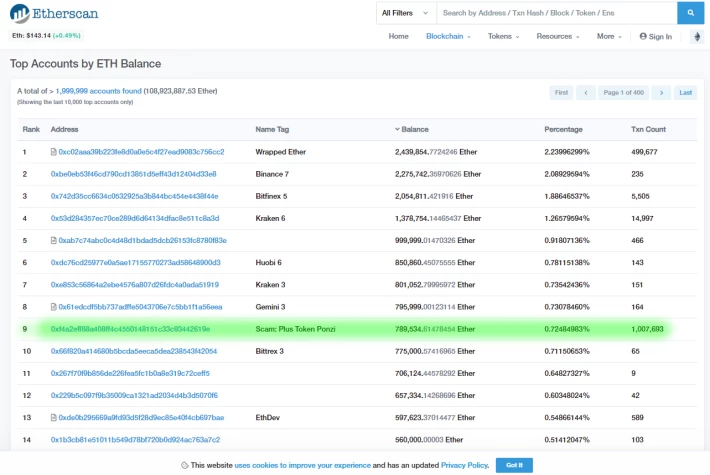Go to previous page arrow

[585, 93]
